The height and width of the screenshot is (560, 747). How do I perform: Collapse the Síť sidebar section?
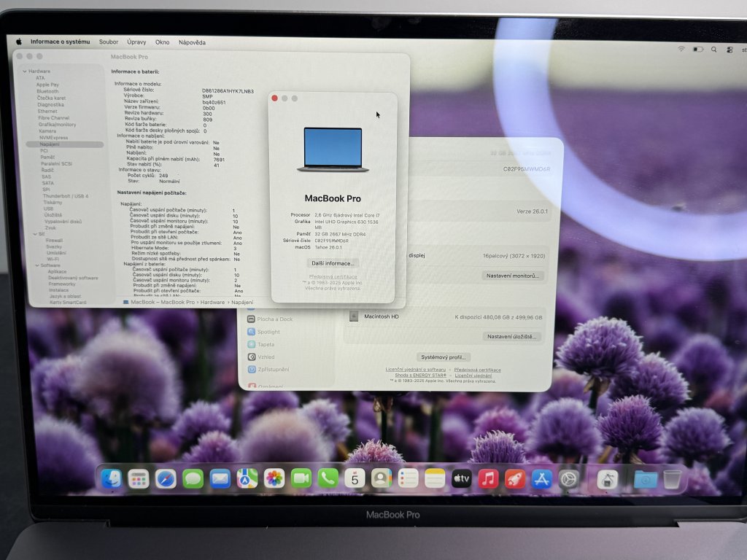pos(33,233)
